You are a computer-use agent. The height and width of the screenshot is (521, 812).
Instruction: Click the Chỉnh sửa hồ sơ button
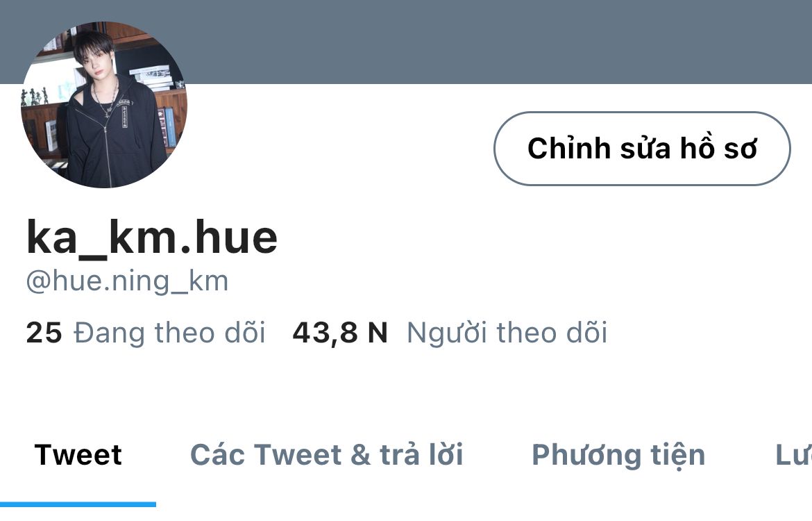click(642, 148)
